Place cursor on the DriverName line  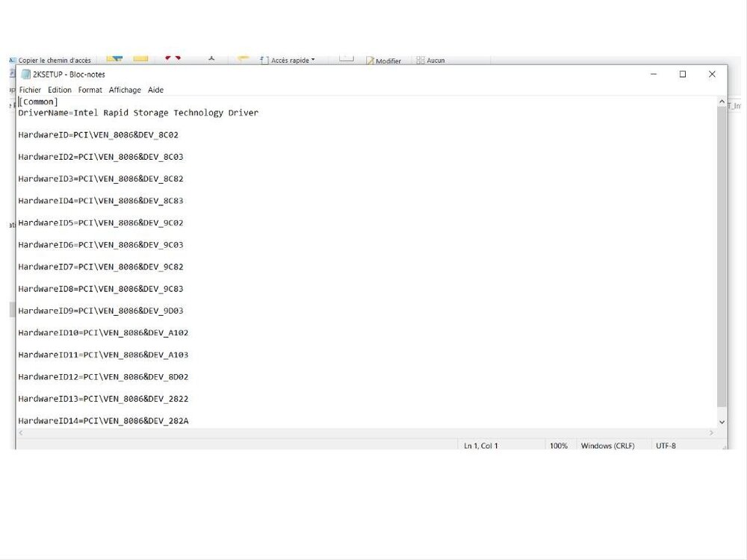point(138,113)
